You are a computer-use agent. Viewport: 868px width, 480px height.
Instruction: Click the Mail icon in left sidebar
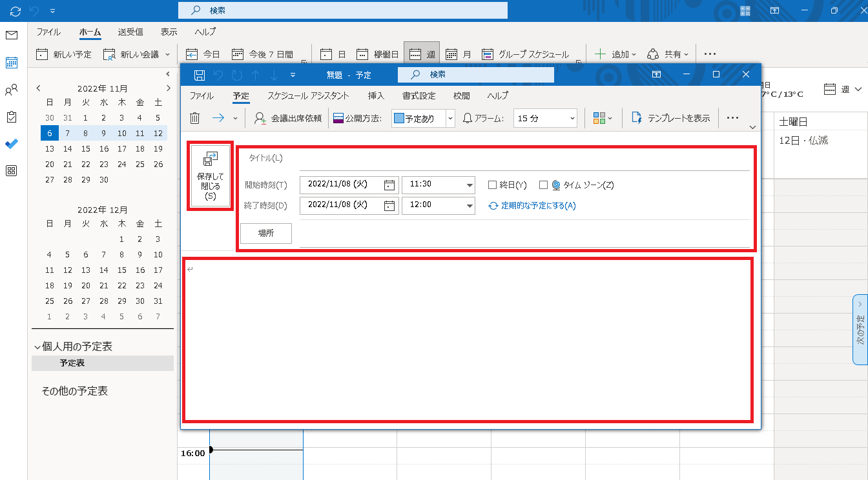[x=12, y=35]
